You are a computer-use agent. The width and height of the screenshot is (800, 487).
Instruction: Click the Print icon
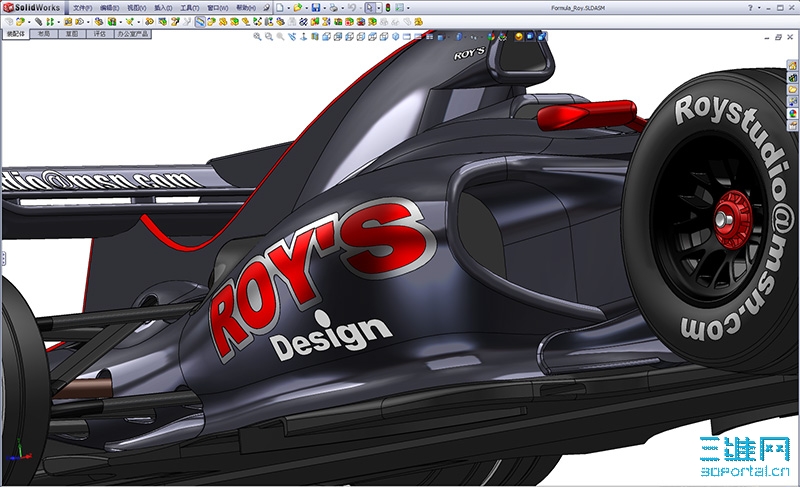pos(333,8)
